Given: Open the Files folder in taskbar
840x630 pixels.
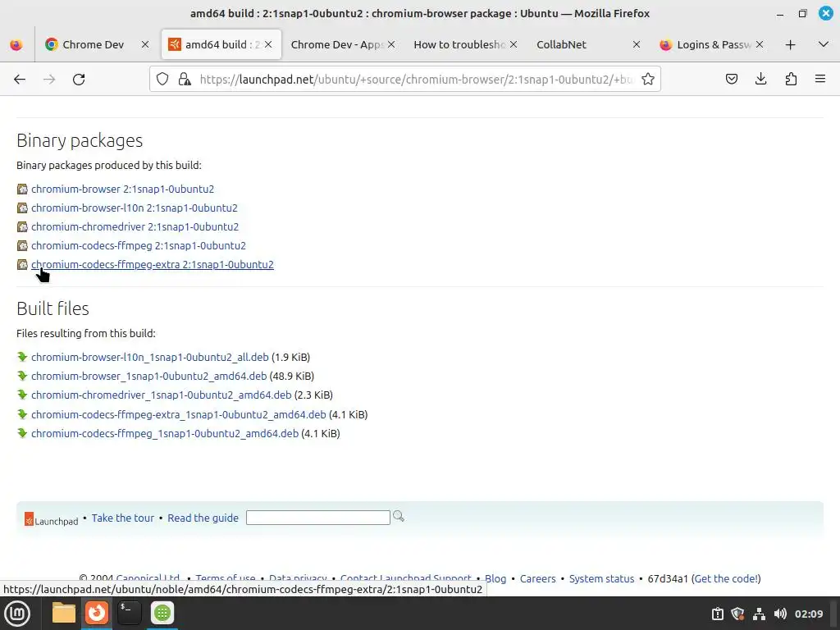Looking at the screenshot, I should click(x=64, y=614).
